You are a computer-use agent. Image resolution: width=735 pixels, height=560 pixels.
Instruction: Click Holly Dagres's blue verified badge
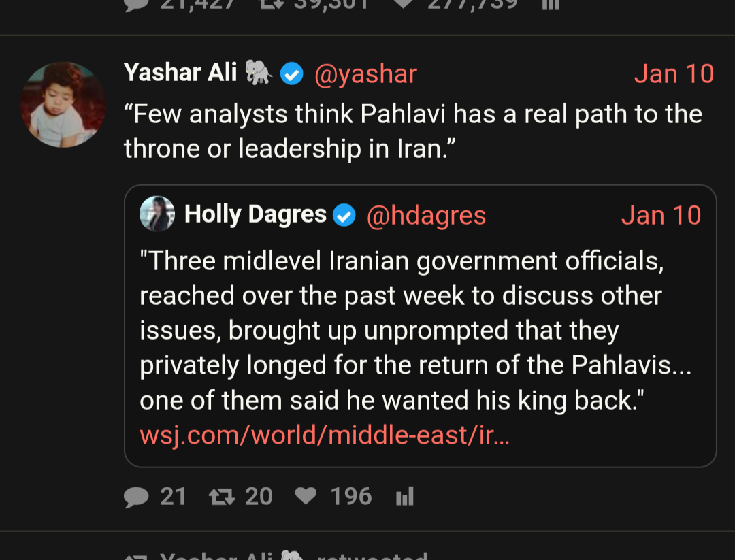pyautogui.click(x=344, y=216)
